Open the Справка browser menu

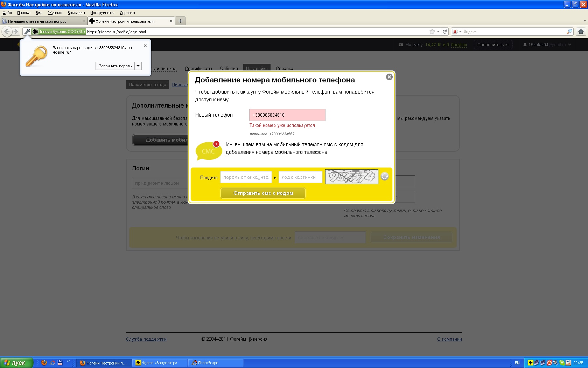[127, 13]
